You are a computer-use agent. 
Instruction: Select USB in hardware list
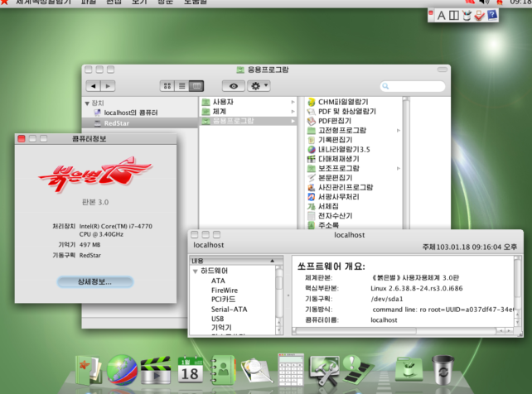click(217, 319)
